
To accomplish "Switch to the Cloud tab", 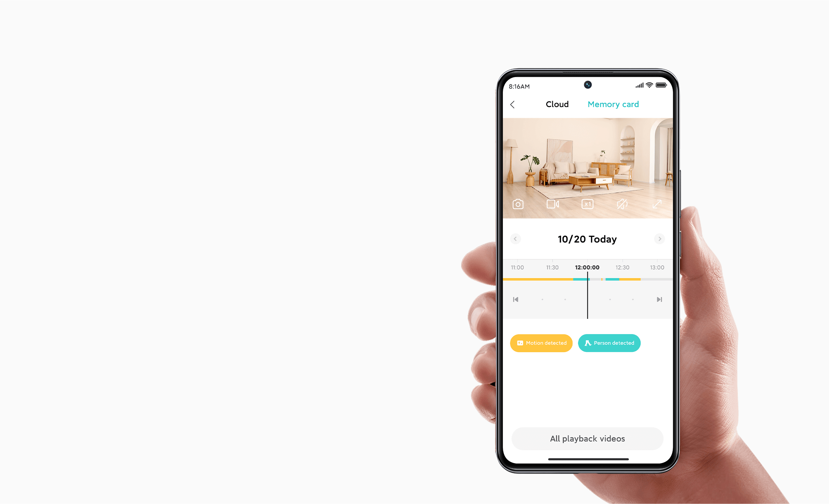I will tap(557, 104).
